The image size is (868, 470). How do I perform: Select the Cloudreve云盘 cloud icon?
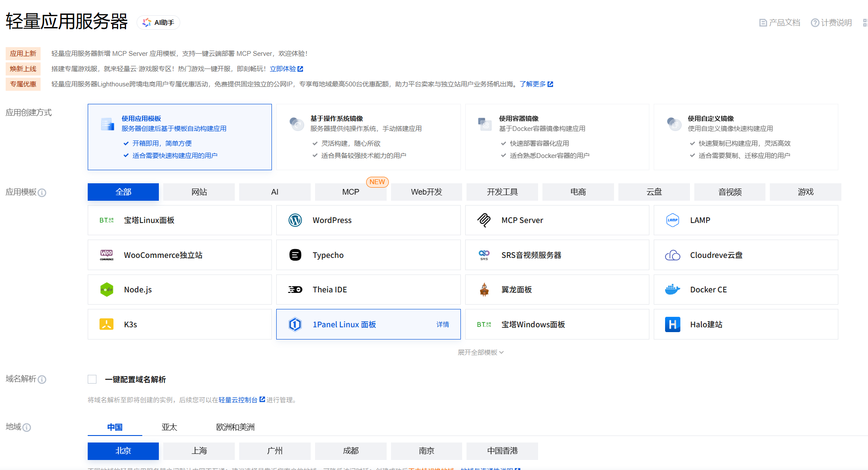(672, 255)
